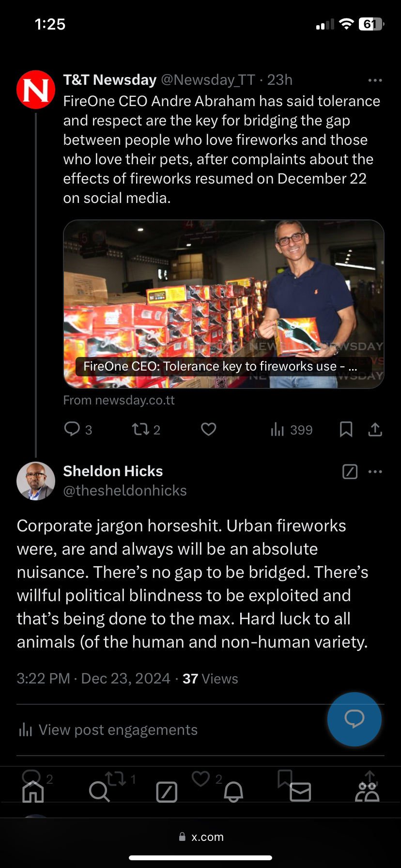Like the T&T Newsday post
The image size is (401, 868).
click(x=208, y=429)
